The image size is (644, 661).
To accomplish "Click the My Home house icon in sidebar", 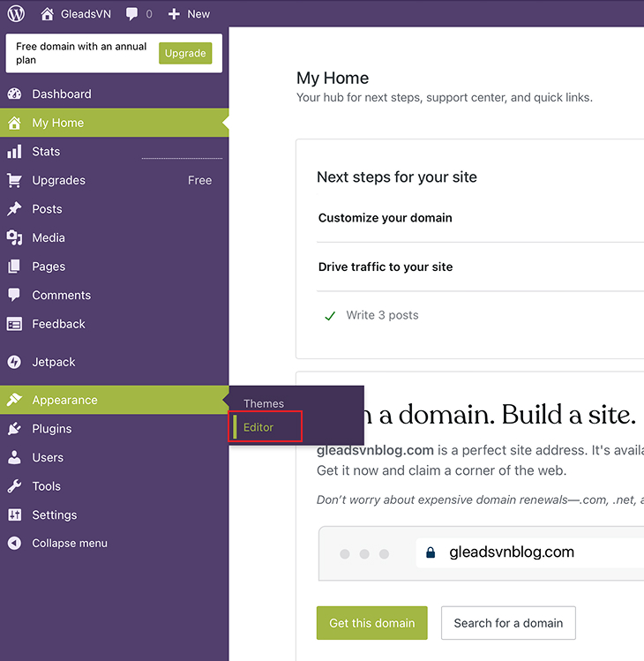I will pos(14,123).
